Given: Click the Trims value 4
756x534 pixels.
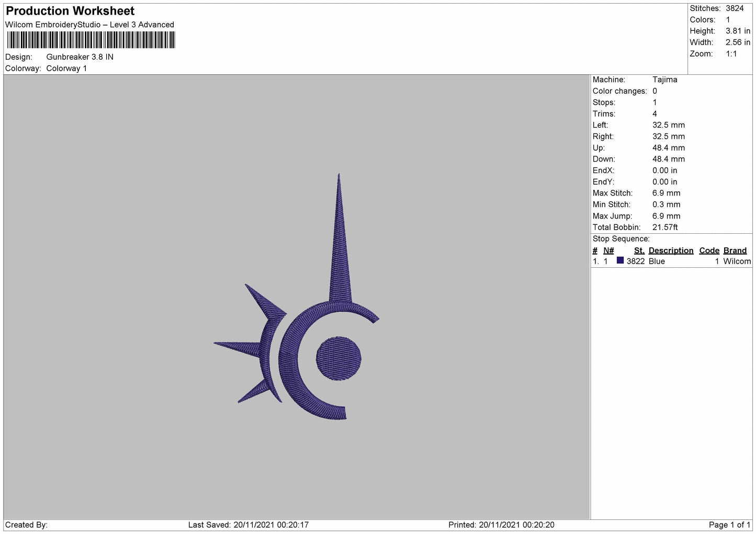Looking at the screenshot, I should pos(655,114).
